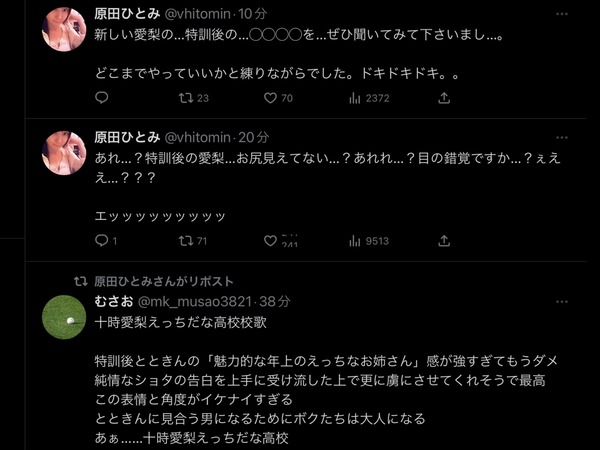Open more options on the 10分 tweet

tap(561, 14)
